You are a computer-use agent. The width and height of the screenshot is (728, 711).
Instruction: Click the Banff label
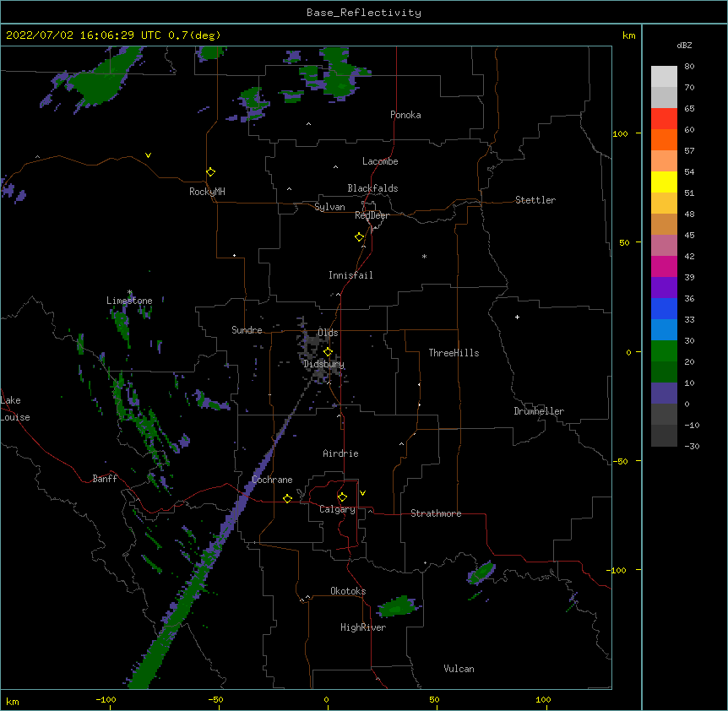[x=105, y=479]
